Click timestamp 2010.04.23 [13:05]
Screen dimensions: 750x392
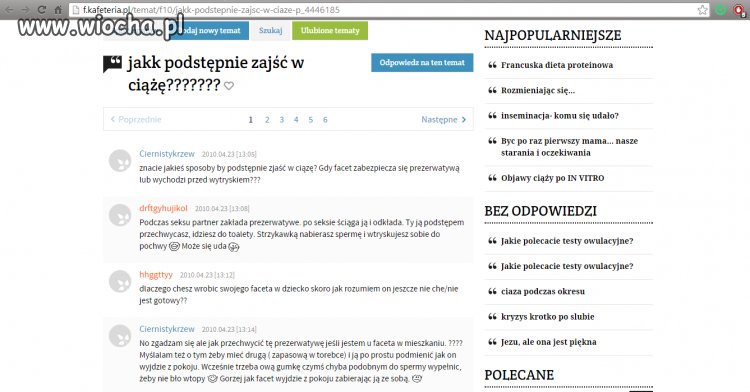(229, 154)
